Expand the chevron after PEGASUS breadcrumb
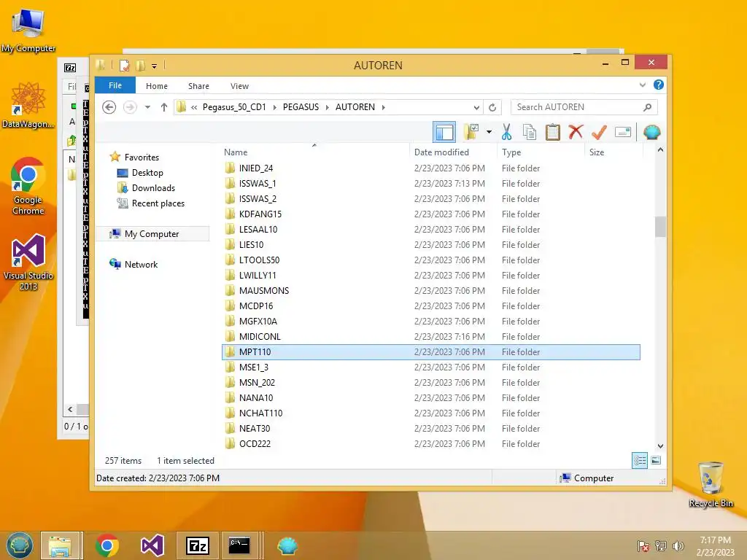Image resolution: width=747 pixels, height=560 pixels. click(328, 107)
